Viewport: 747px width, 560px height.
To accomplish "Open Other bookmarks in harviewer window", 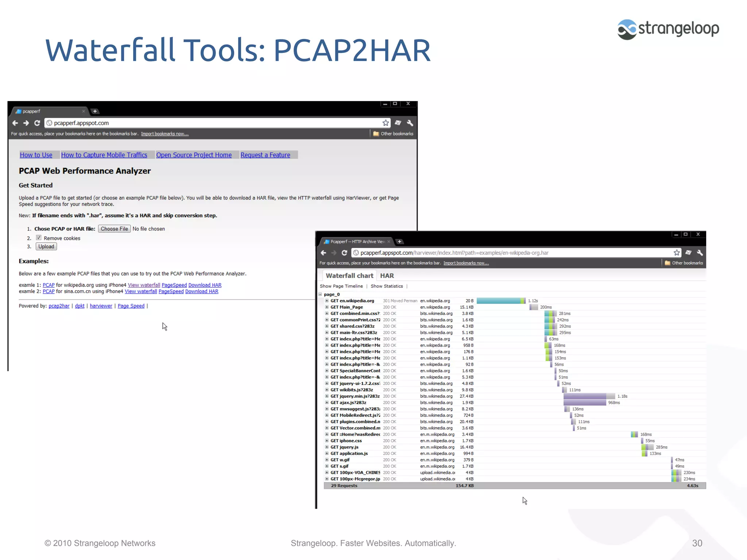I will [x=684, y=263].
